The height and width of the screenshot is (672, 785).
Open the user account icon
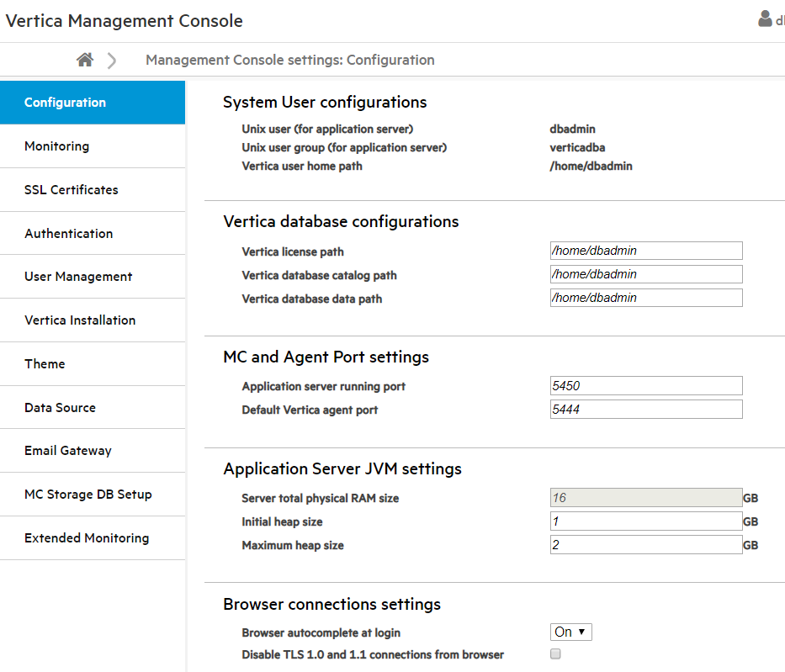pos(765,19)
